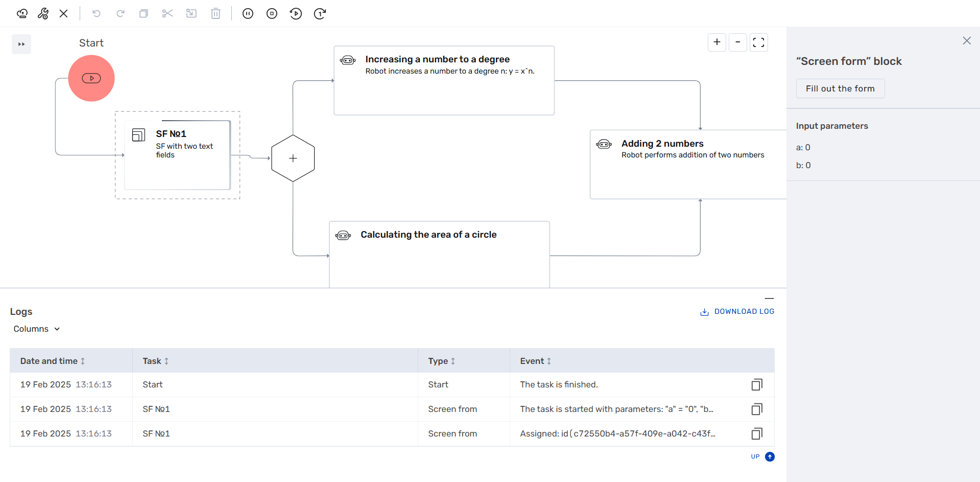Click 'b: 0' input parameter
Screen dimensions: 980x482
(803, 166)
